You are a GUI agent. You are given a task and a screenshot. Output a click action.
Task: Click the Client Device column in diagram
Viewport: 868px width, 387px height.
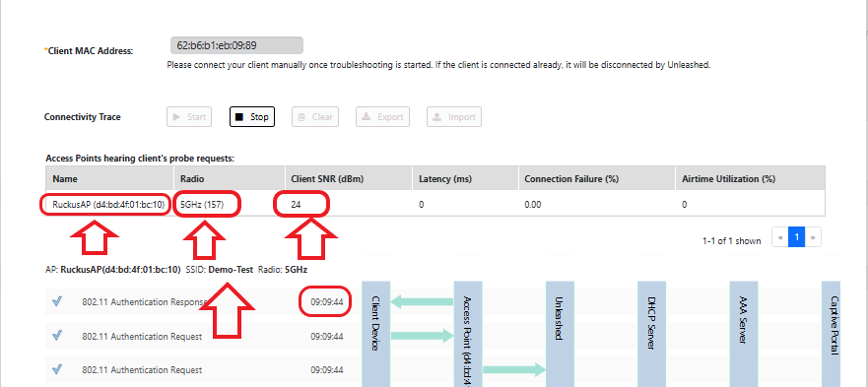(376, 334)
